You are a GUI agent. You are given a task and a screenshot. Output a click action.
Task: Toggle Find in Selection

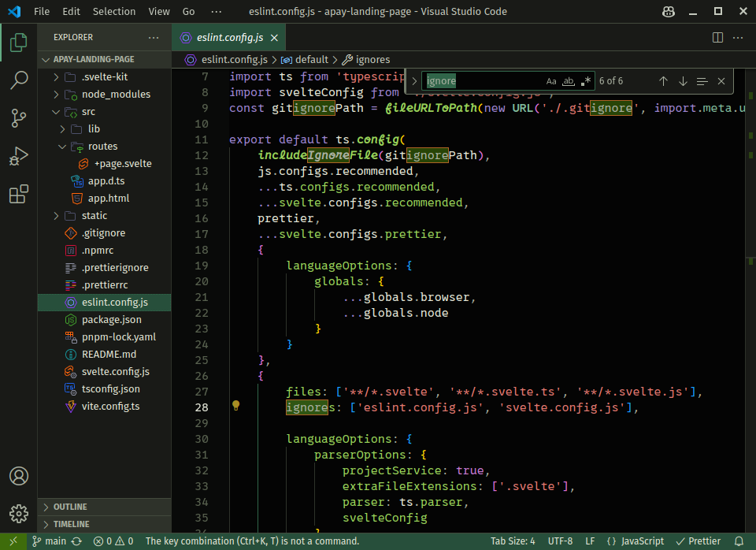(702, 81)
